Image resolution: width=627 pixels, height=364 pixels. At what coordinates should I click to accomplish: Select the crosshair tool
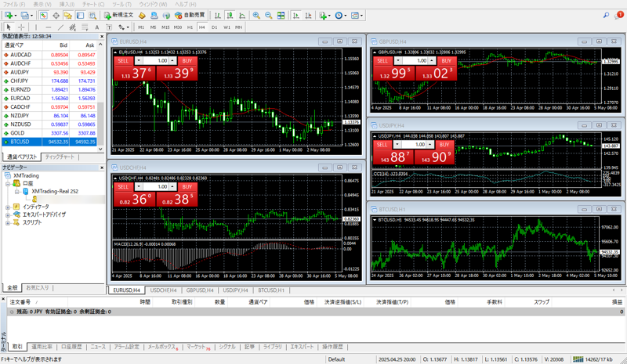click(x=21, y=27)
